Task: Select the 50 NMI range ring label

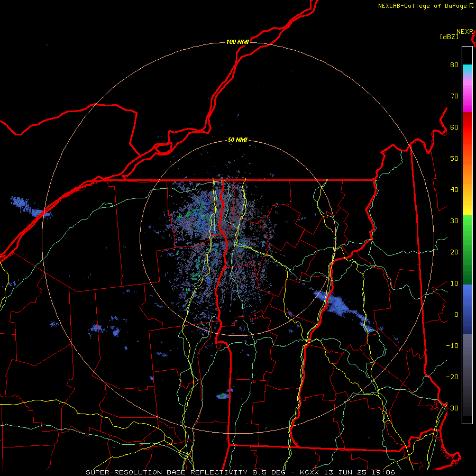Action: click(x=237, y=140)
